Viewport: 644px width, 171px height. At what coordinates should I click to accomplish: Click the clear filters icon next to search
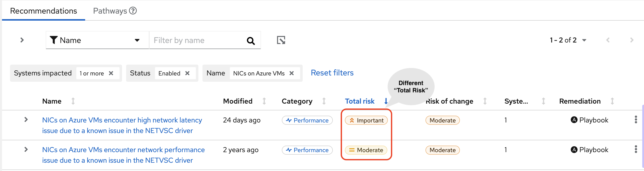(x=281, y=40)
